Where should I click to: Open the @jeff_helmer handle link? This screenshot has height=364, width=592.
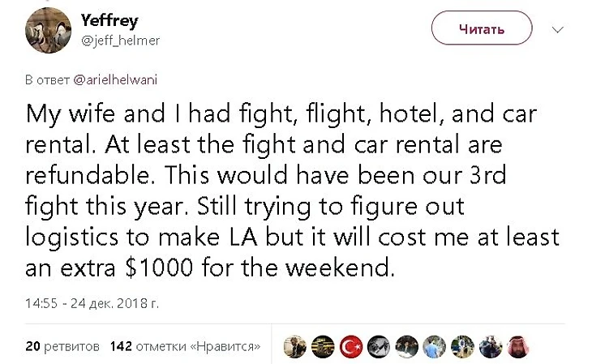[121, 41]
